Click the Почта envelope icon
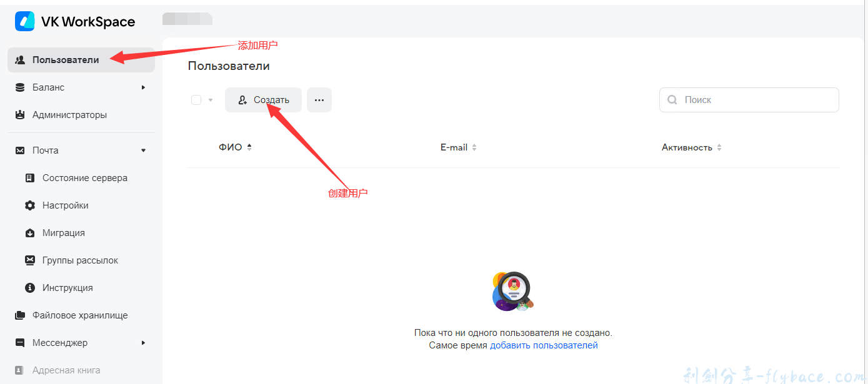This screenshot has width=868, height=384. (x=20, y=150)
